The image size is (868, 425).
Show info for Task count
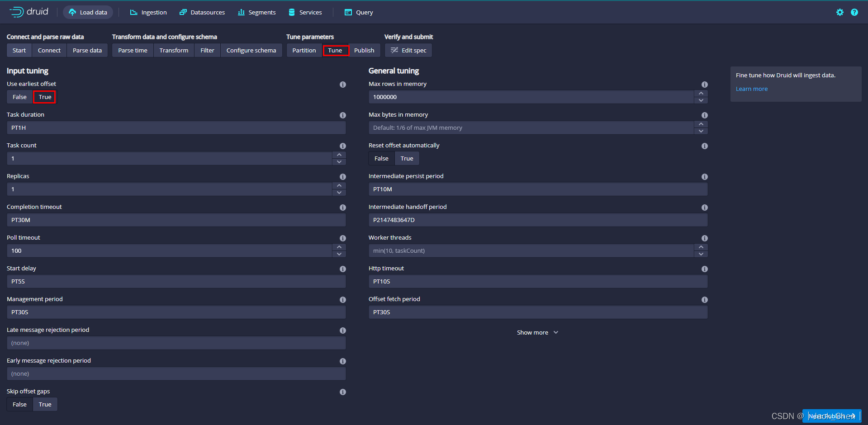tap(343, 146)
